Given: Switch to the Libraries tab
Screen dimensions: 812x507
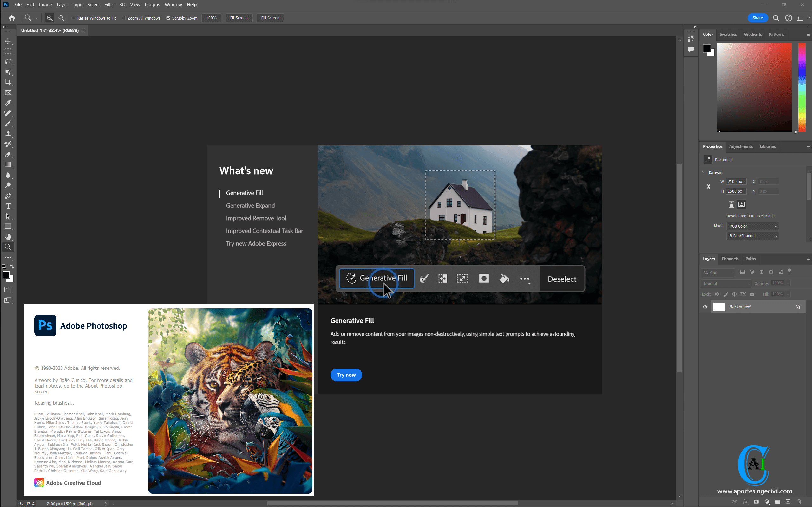Looking at the screenshot, I should pyautogui.click(x=768, y=147).
